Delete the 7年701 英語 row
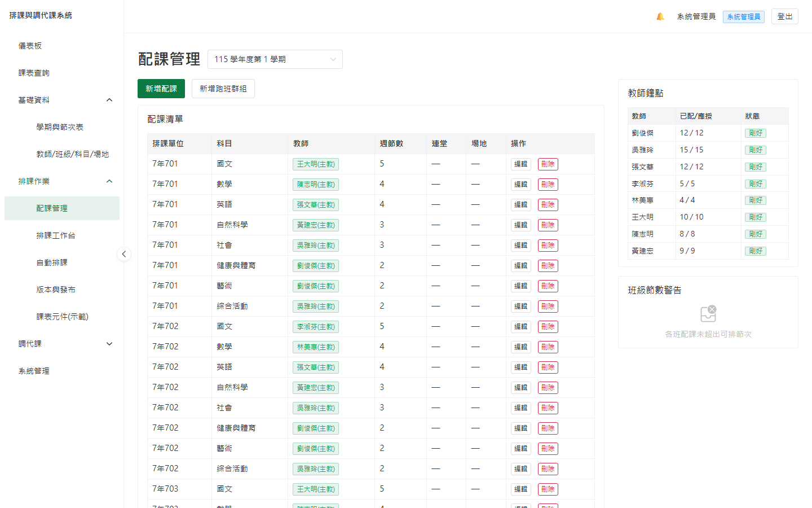 point(548,205)
